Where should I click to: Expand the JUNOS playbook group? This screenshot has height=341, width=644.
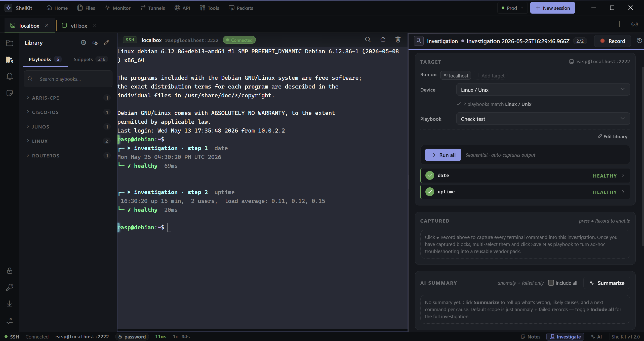tap(68, 127)
